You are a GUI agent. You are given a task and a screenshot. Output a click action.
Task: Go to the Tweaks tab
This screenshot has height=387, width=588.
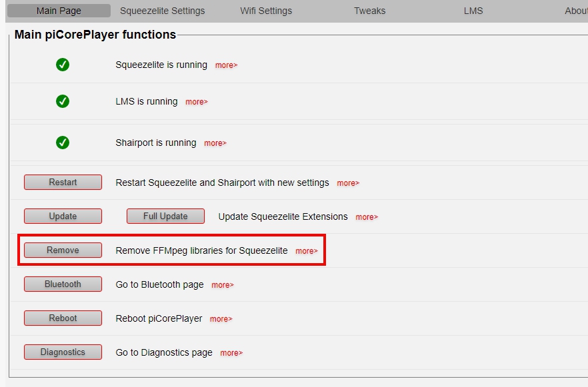pyautogui.click(x=370, y=11)
